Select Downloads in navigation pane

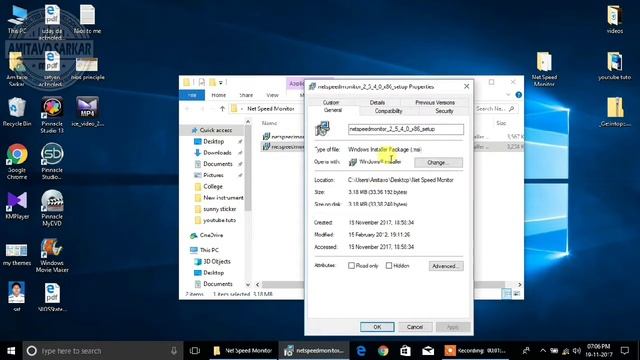click(217, 152)
